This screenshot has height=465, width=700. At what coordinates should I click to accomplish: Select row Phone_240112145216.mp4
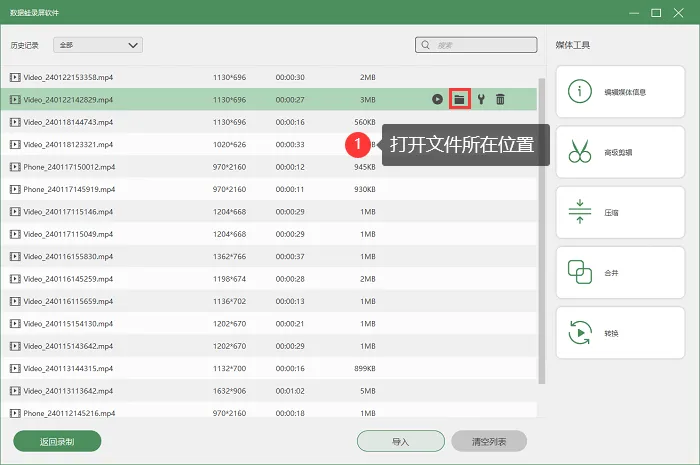click(269, 412)
